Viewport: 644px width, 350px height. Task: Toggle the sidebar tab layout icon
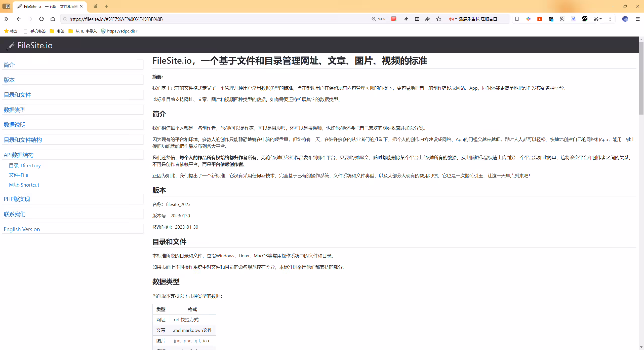click(6, 6)
